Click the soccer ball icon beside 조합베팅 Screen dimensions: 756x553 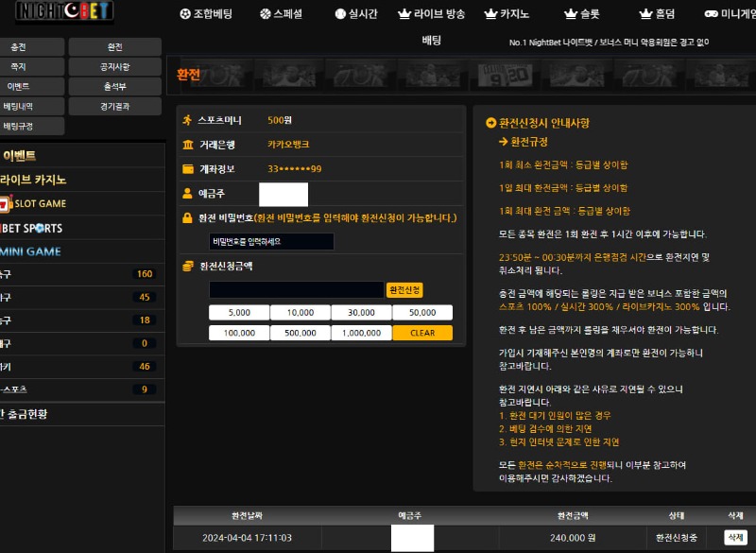coord(184,14)
